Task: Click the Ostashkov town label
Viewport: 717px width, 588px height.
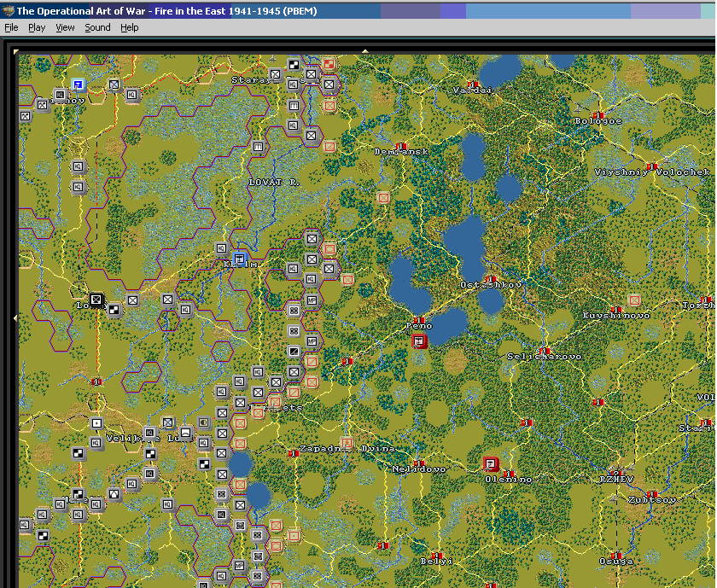Action: click(491, 284)
